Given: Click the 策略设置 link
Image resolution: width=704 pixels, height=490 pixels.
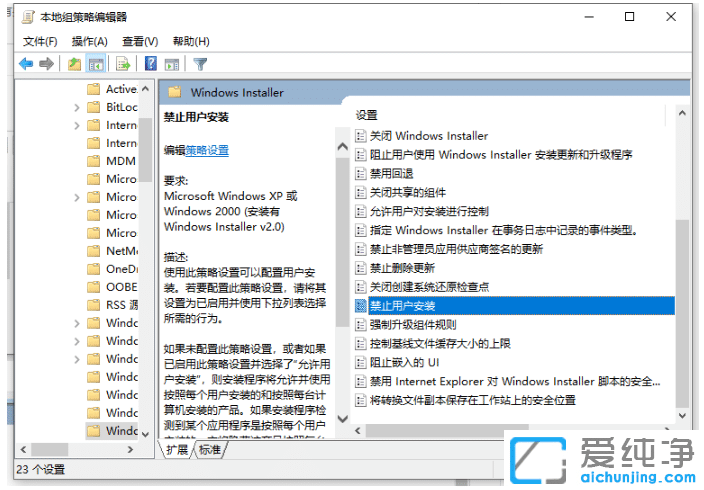Looking at the screenshot, I should (x=207, y=150).
